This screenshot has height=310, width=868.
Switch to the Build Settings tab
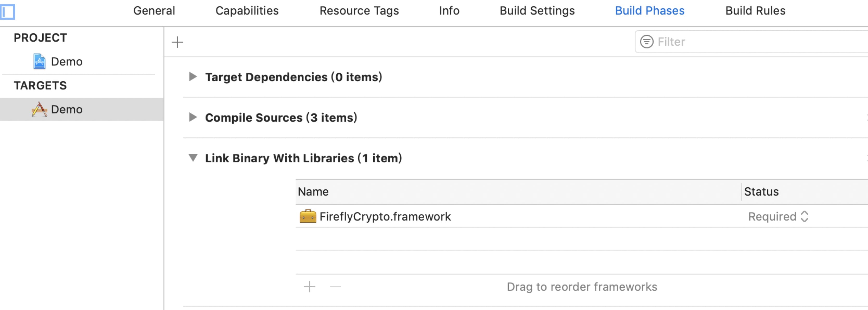(537, 11)
